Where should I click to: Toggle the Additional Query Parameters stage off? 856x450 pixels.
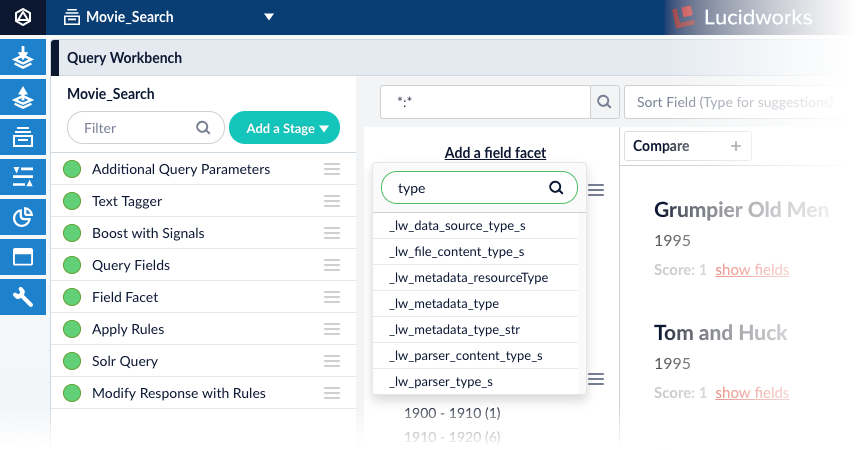[x=72, y=170]
